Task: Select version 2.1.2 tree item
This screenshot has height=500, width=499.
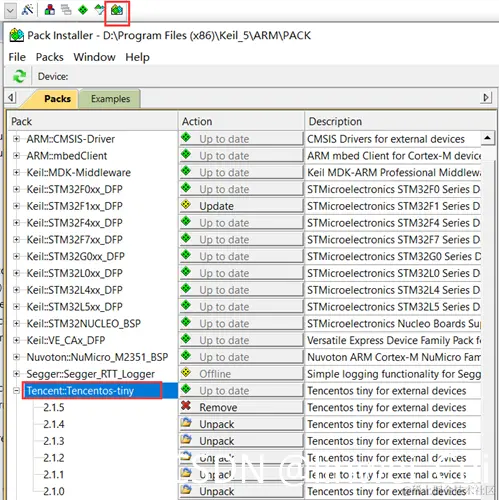Action: (x=54, y=458)
